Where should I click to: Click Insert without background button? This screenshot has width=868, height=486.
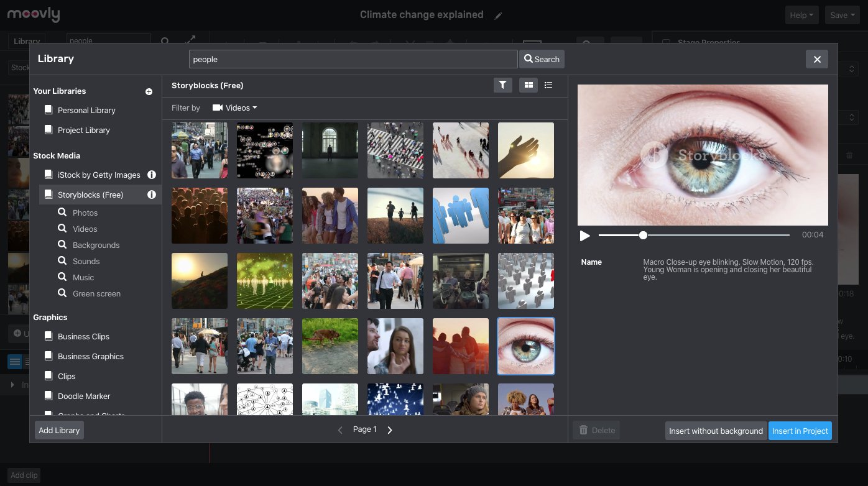tap(716, 431)
